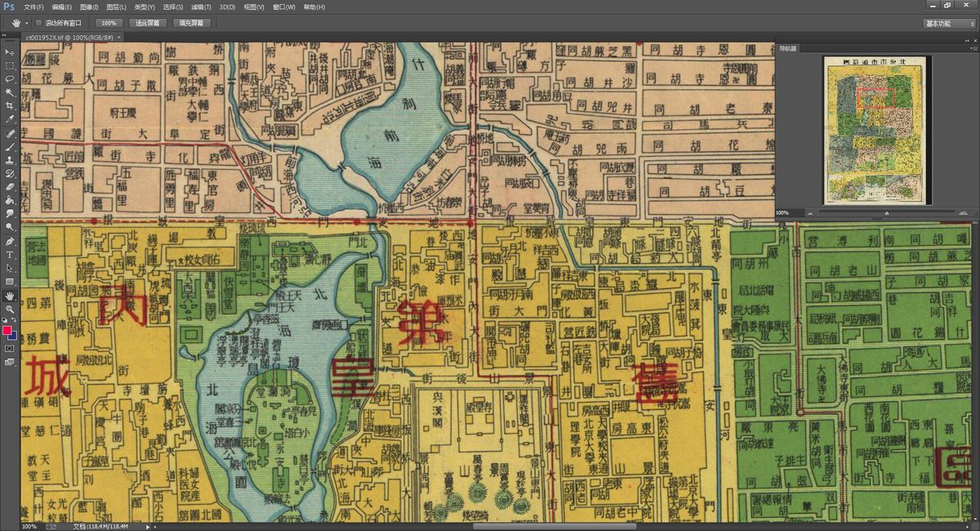Open the 图像(I) menu
Viewport: 980px width, 531px height.
tap(90, 7)
